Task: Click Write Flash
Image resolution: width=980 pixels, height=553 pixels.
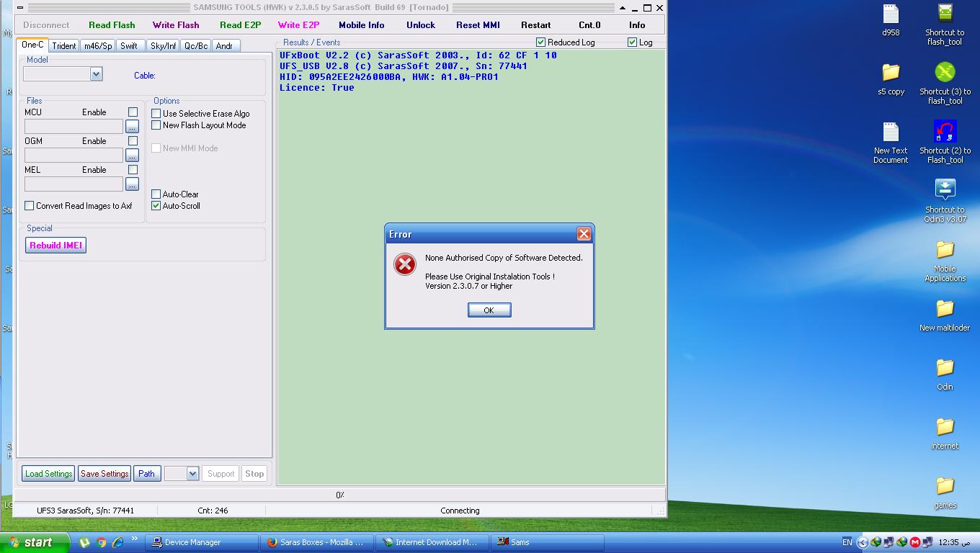Action: point(176,25)
